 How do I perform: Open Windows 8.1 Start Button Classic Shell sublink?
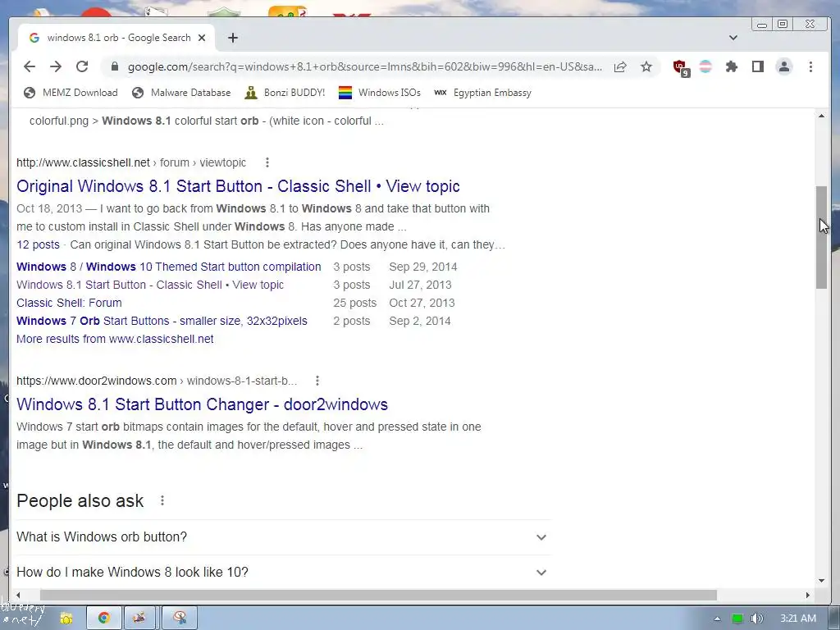point(150,285)
